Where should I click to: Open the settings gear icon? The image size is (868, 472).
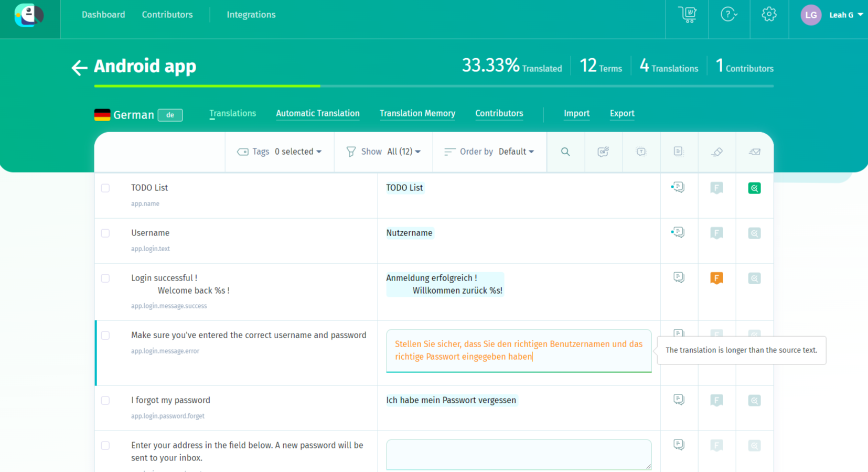[x=769, y=15]
